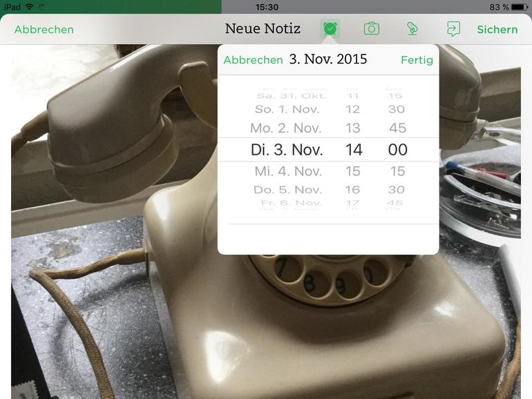Screen dimensions: 532x399
Task: Select 'Sa. 31. Okt.' in date wheel
Action: point(291,96)
